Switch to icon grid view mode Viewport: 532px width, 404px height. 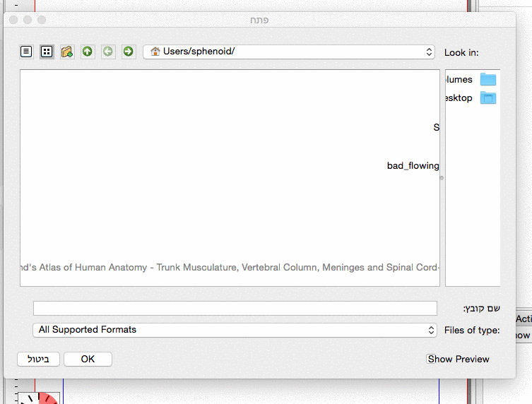pos(47,52)
